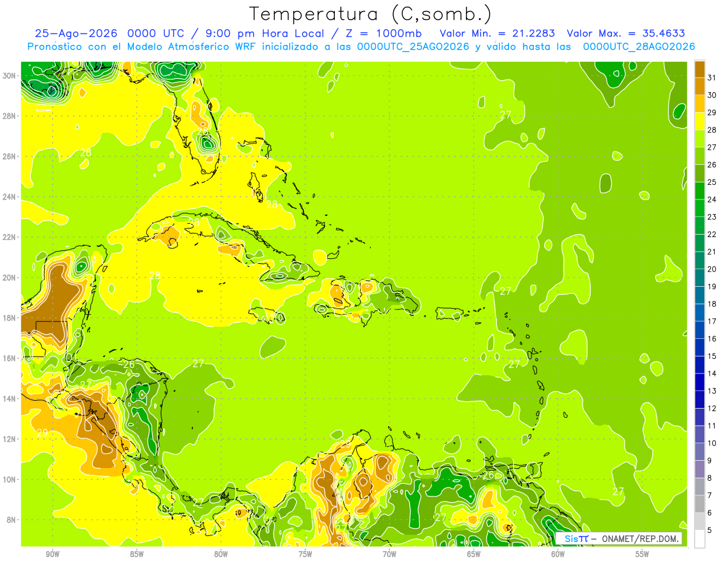Click the "30" color scale label
The width and height of the screenshot is (728, 562).
[712, 95]
